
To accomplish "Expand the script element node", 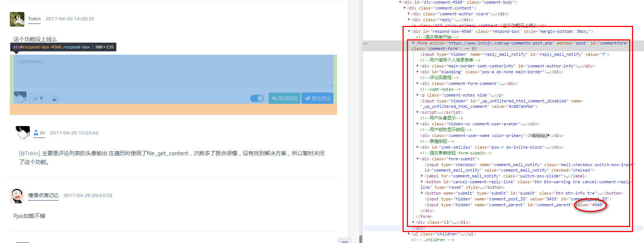I will 418,112.
